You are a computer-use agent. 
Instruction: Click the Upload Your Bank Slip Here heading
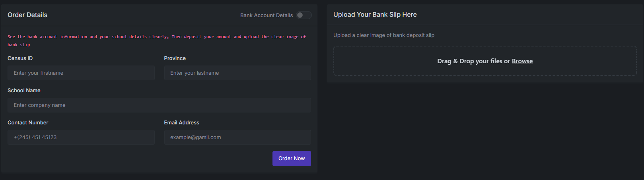click(375, 15)
